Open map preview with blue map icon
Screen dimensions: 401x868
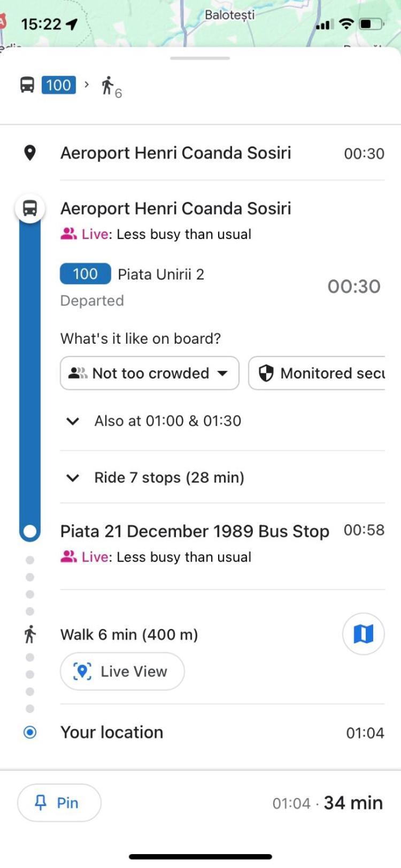pos(363,634)
